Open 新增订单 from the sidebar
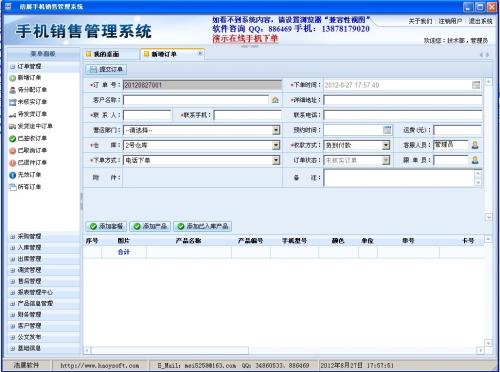The image size is (500, 372). click(25, 78)
